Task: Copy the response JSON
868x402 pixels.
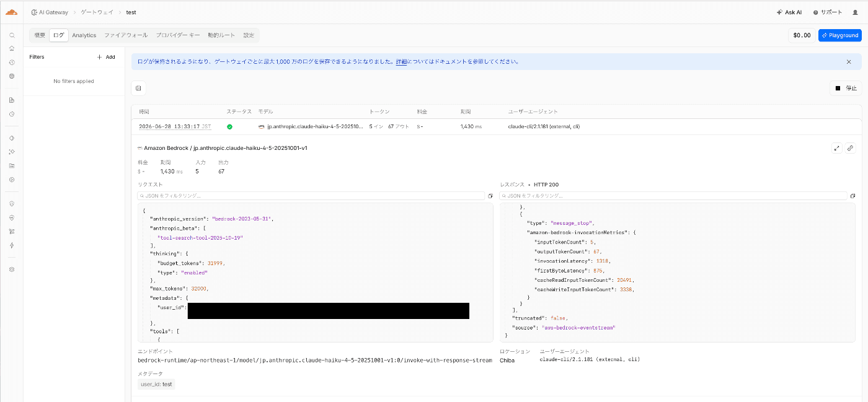Action: [x=852, y=196]
